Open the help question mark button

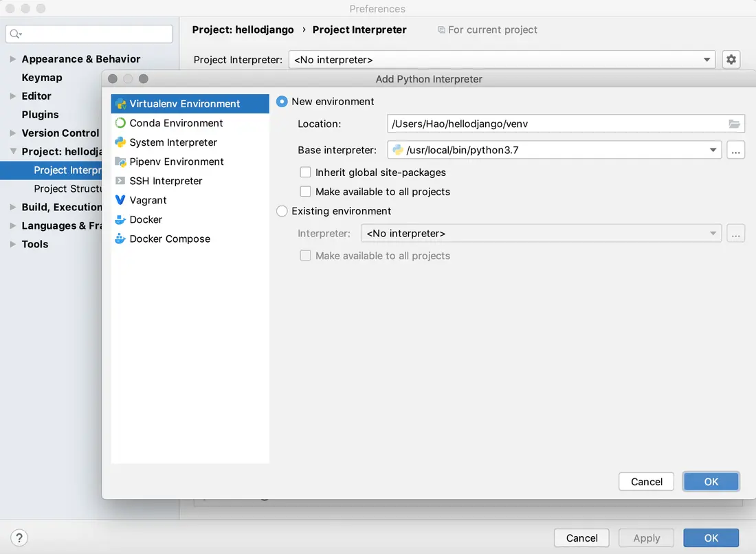pyautogui.click(x=19, y=538)
